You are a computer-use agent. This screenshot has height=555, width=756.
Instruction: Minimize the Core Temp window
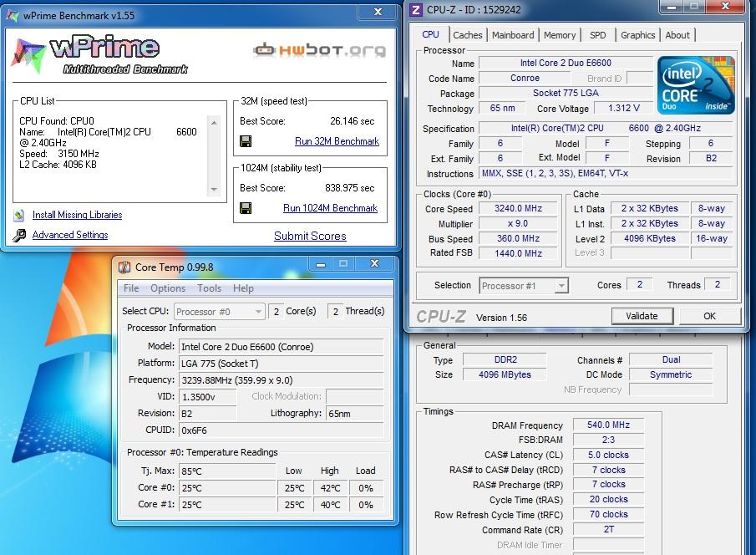(x=321, y=264)
